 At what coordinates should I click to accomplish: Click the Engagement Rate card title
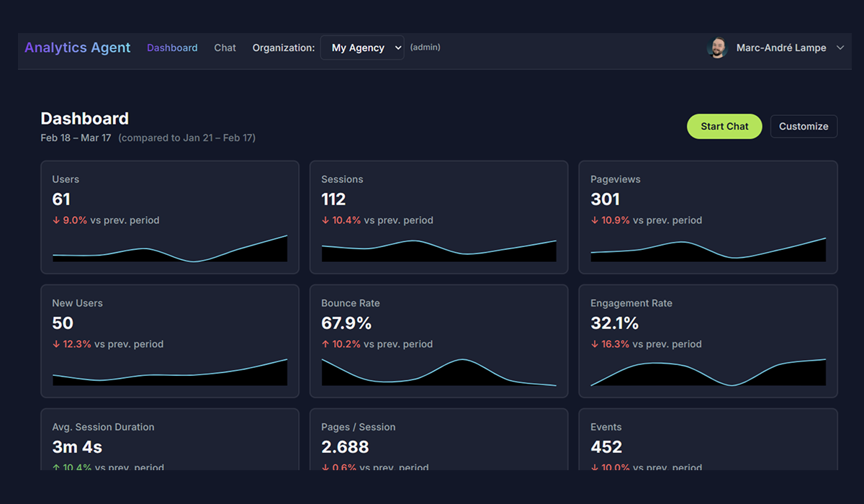631,303
